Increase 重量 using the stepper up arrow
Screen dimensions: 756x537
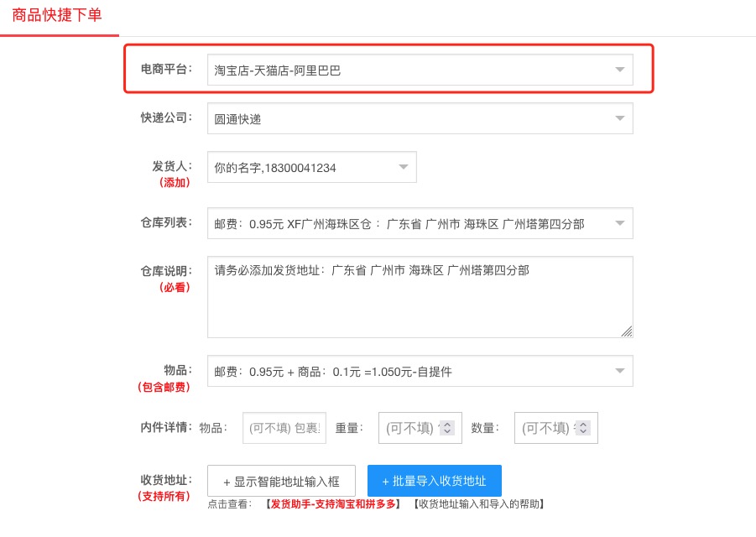point(446,424)
